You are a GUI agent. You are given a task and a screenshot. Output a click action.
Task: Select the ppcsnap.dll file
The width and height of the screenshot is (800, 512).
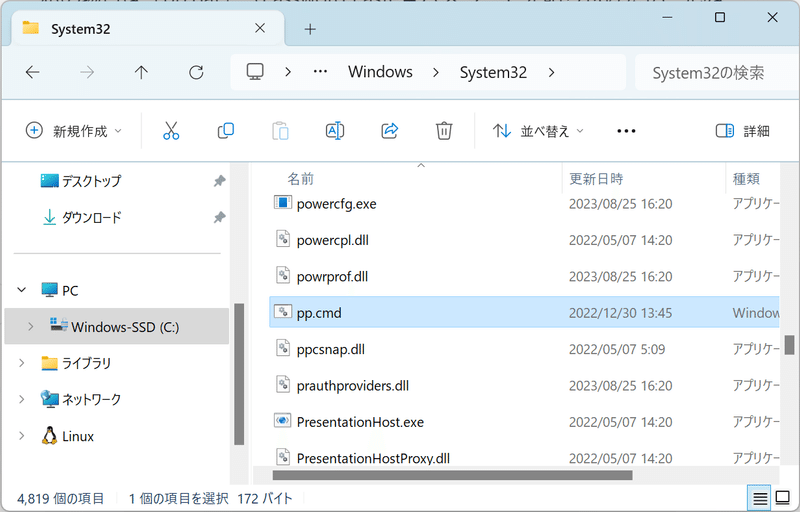pyautogui.click(x=331, y=349)
